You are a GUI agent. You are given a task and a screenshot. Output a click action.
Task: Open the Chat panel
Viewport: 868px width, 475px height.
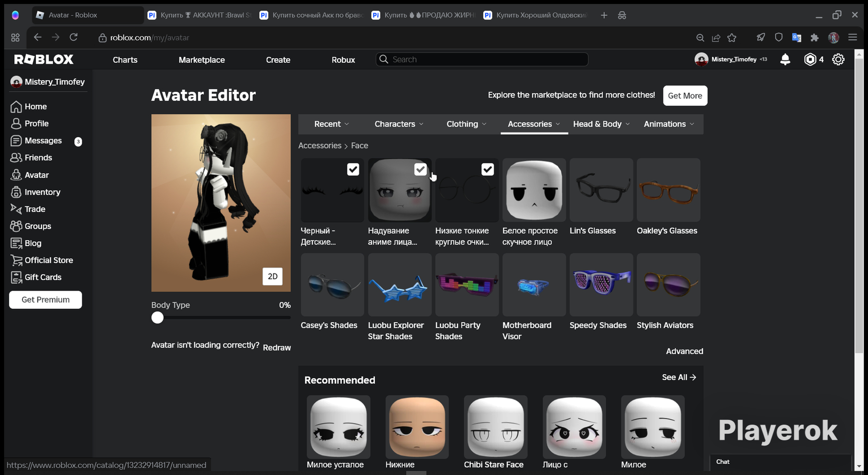[x=781, y=462]
